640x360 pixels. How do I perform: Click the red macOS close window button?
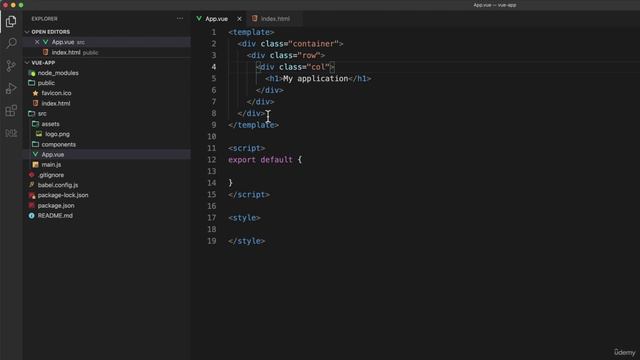(x=5, y=5)
